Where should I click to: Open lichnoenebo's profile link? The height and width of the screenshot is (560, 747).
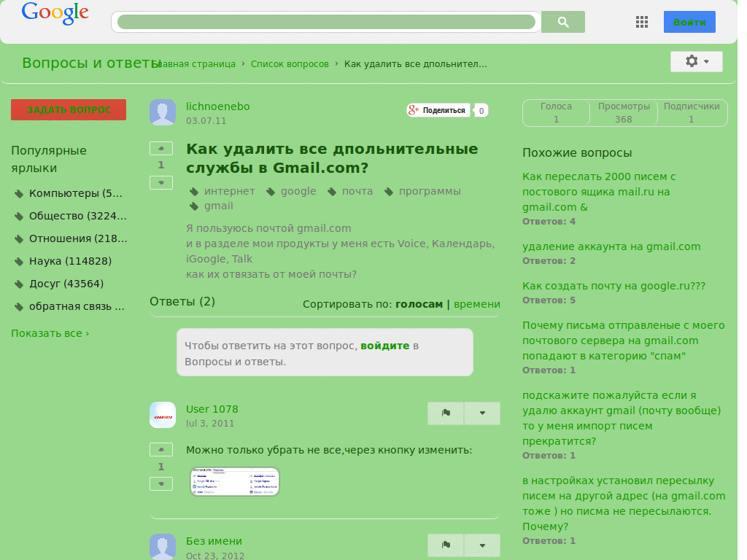point(217,106)
